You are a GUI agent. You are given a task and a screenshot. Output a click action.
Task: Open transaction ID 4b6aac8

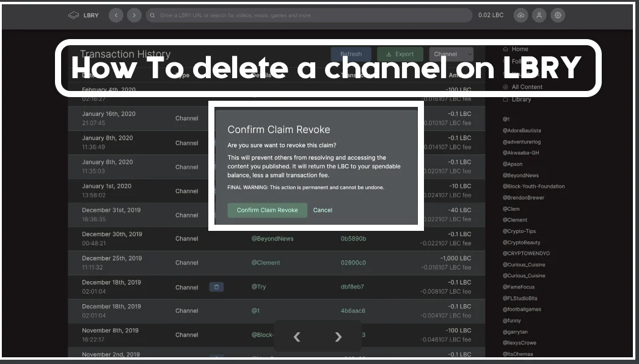tap(353, 311)
